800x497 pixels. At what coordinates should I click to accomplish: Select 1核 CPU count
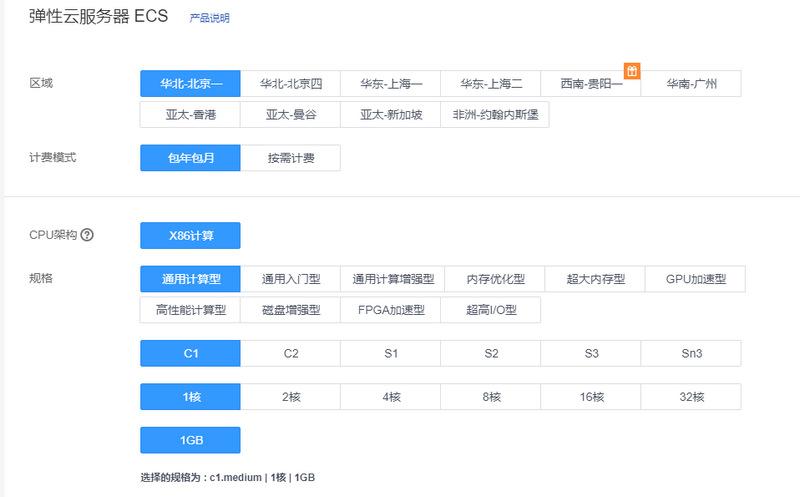[x=190, y=396]
